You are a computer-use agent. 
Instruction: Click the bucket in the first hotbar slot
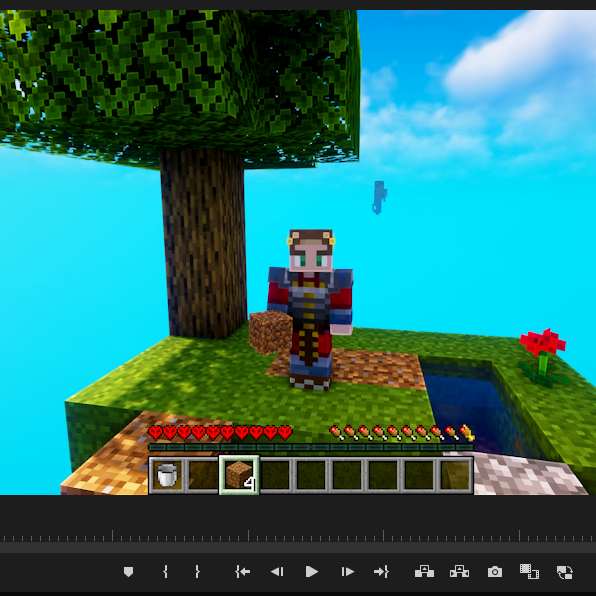(x=167, y=475)
